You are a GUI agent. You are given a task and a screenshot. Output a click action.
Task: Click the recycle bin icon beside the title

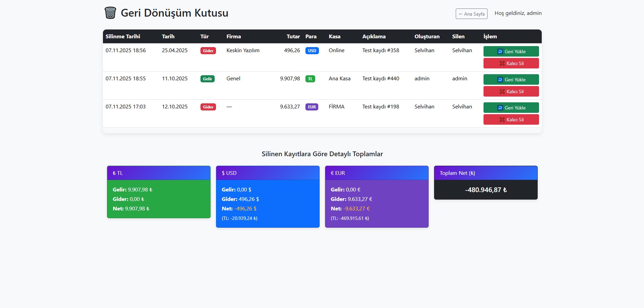[x=110, y=13]
